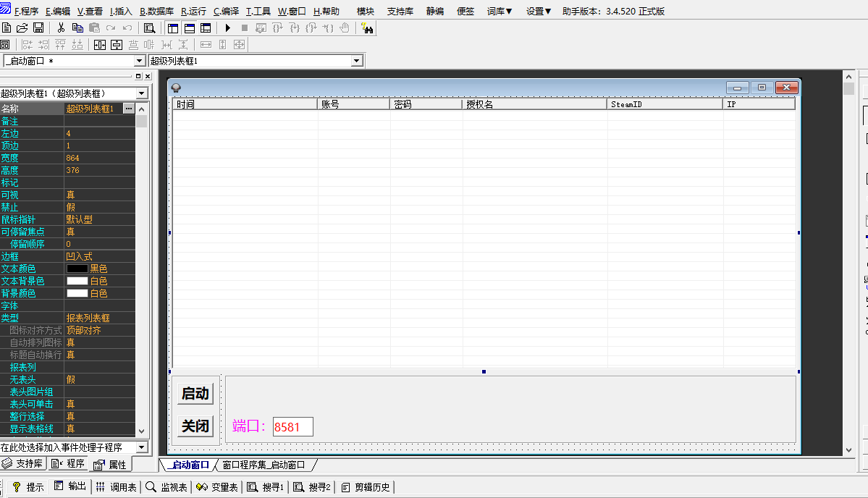Create a new file with the toolbar icon
The width and height of the screenshot is (868, 498).
[6, 28]
